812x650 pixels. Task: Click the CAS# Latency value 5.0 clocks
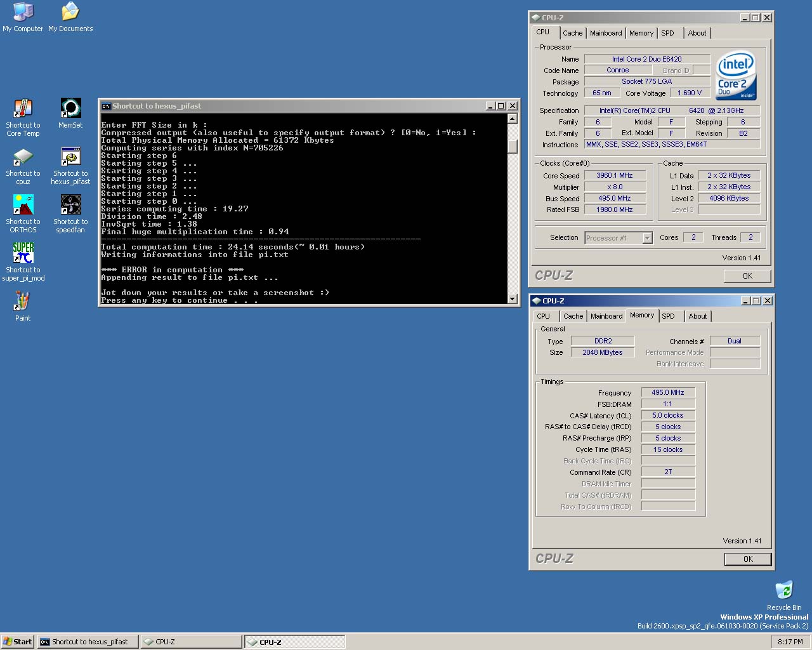pos(668,415)
